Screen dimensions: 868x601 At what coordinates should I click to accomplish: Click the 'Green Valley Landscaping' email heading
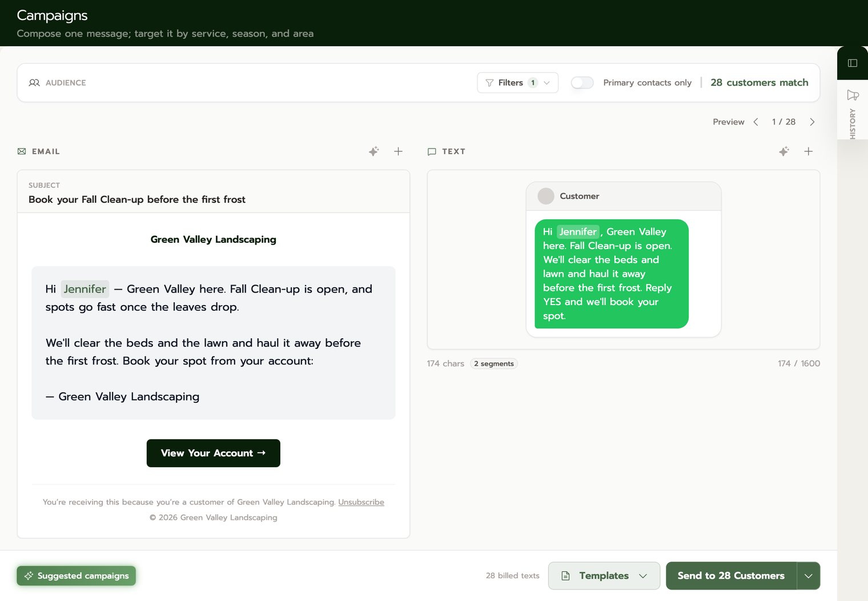pos(214,239)
